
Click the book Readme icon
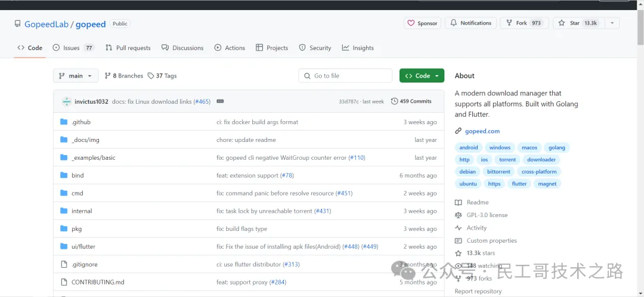pos(459,202)
